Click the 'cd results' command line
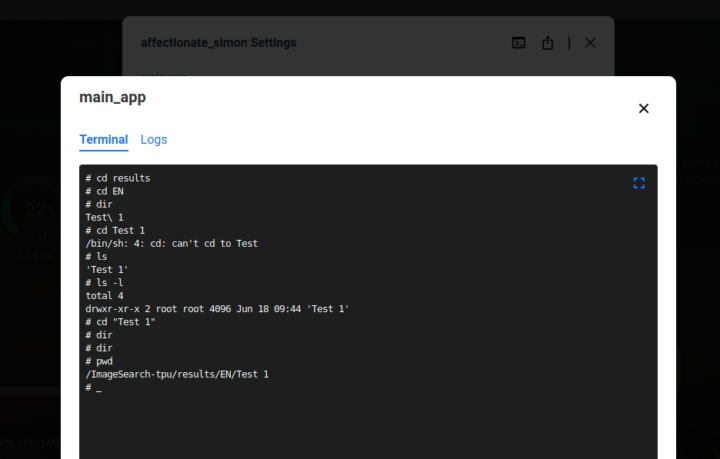The width and height of the screenshot is (720, 459). point(118,178)
